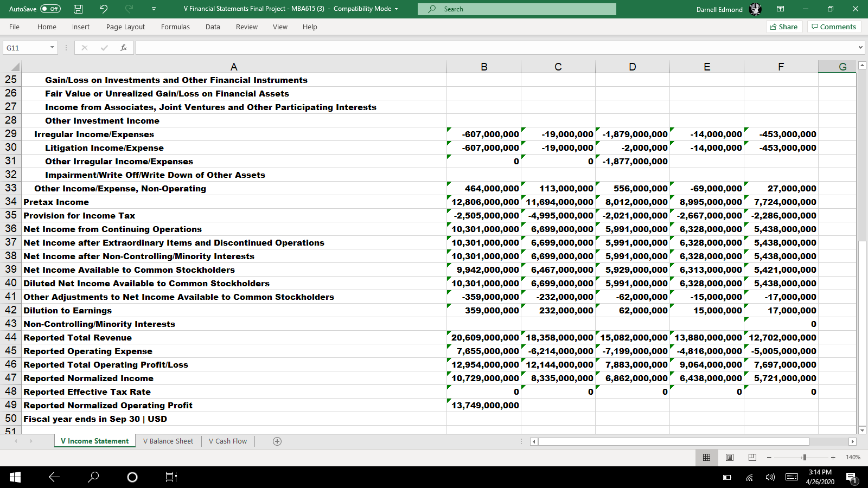The height and width of the screenshot is (488, 868).
Task: Click 'Litigation Income/Expense' cell
Action: click(234, 147)
